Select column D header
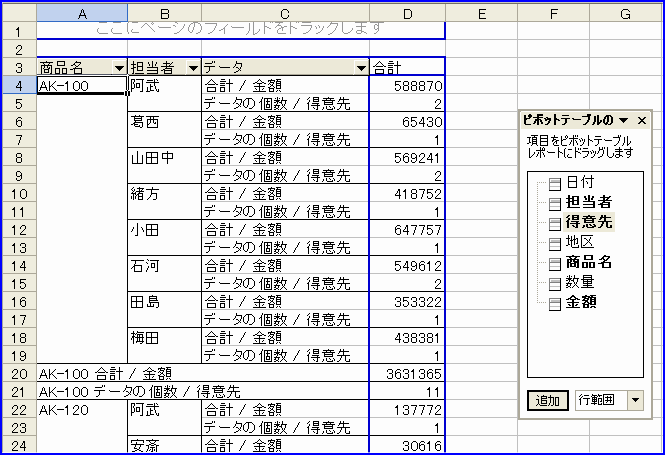 pyautogui.click(x=407, y=14)
